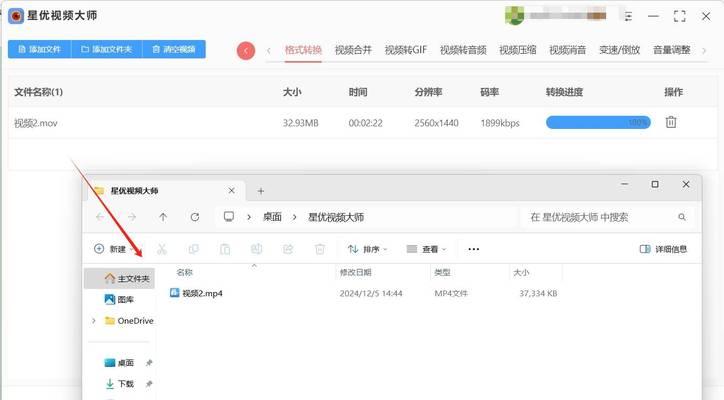The image size is (724, 400).
Task: Select the 视频2.mp4 file
Action: point(196,293)
